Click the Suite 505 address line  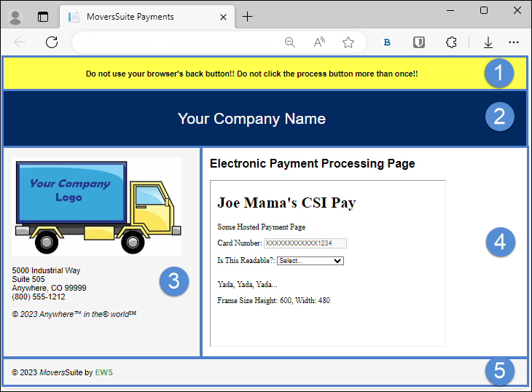tap(28, 279)
